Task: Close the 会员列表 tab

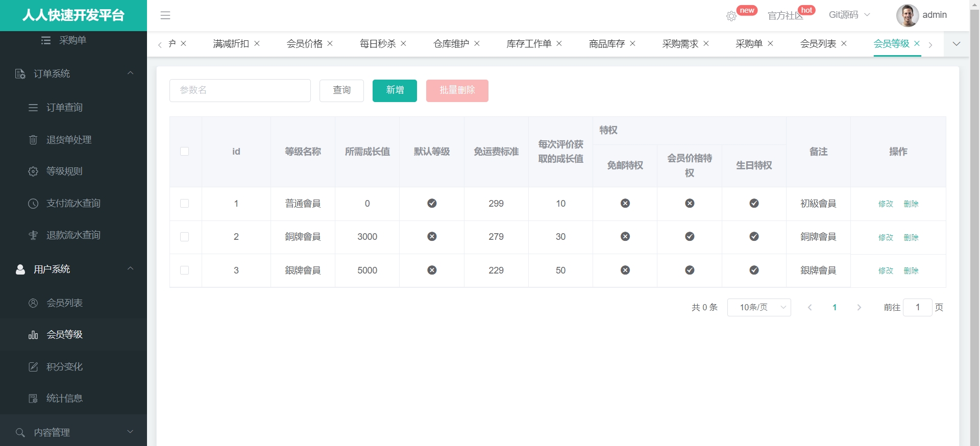Action: [x=844, y=43]
